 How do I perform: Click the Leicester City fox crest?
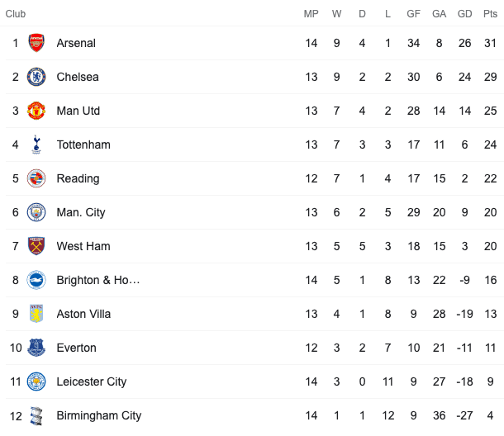pyautogui.click(x=36, y=381)
